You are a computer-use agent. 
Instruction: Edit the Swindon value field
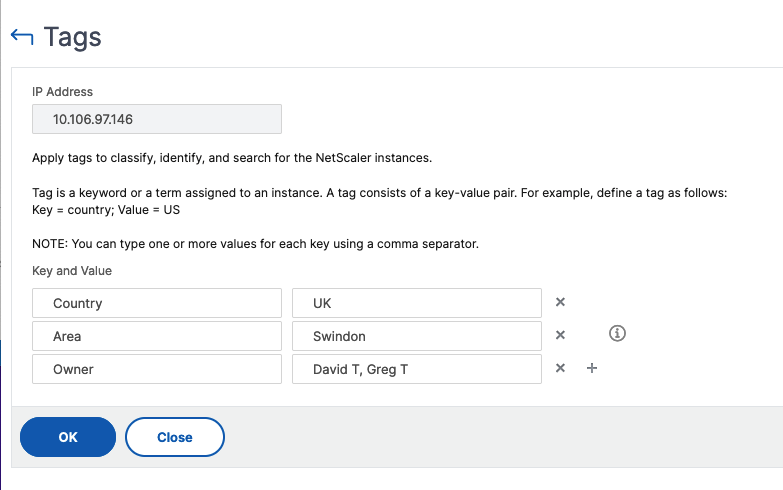tap(417, 336)
